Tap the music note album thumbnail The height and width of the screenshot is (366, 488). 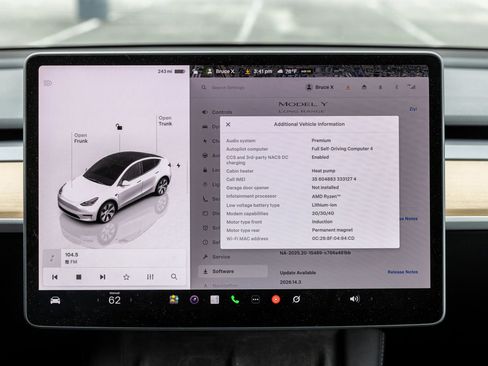click(x=52, y=258)
